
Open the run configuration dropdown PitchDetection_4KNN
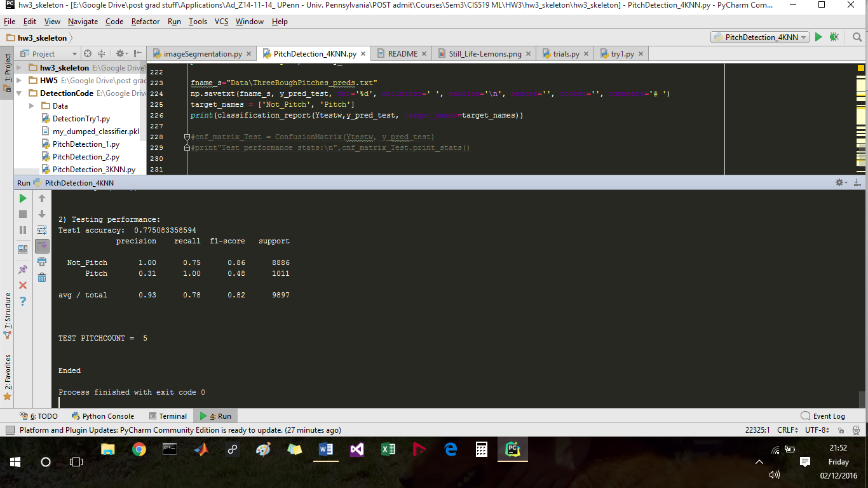click(759, 37)
